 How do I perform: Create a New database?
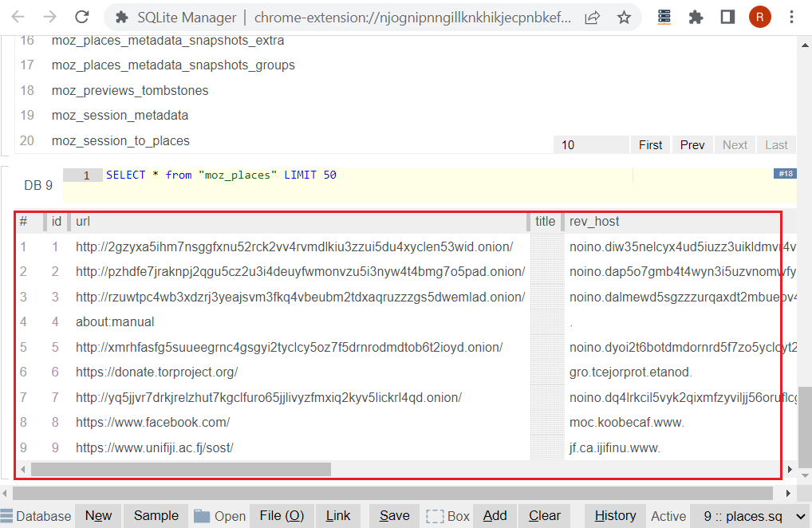98,516
